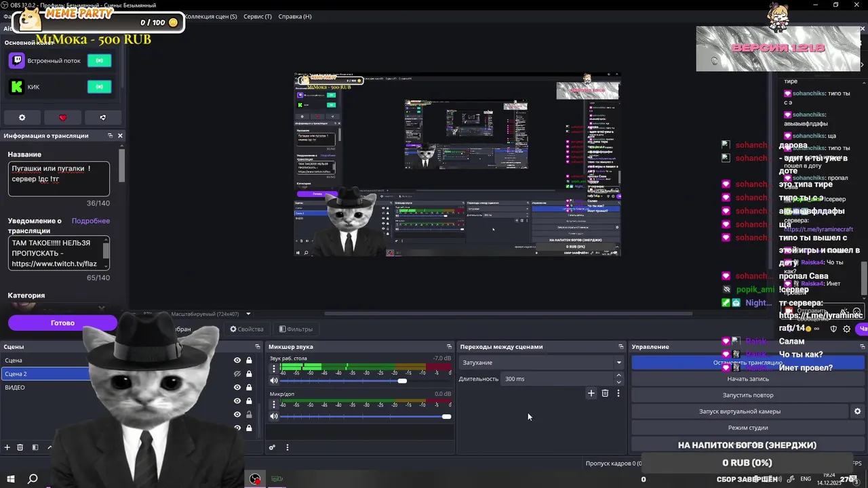The width and height of the screenshot is (868, 488).
Task: Open transitions panel three-dot menu
Action: pyautogui.click(x=618, y=393)
